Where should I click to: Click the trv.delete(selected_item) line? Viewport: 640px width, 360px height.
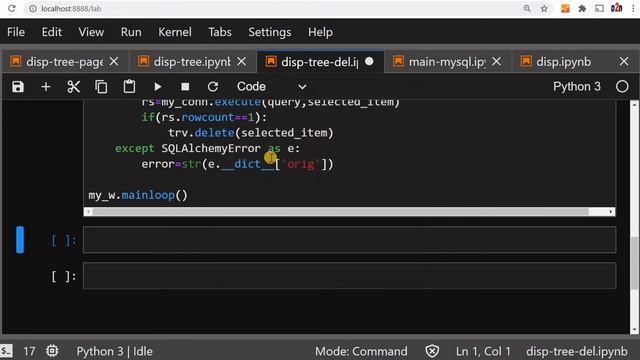coord(251,133)
